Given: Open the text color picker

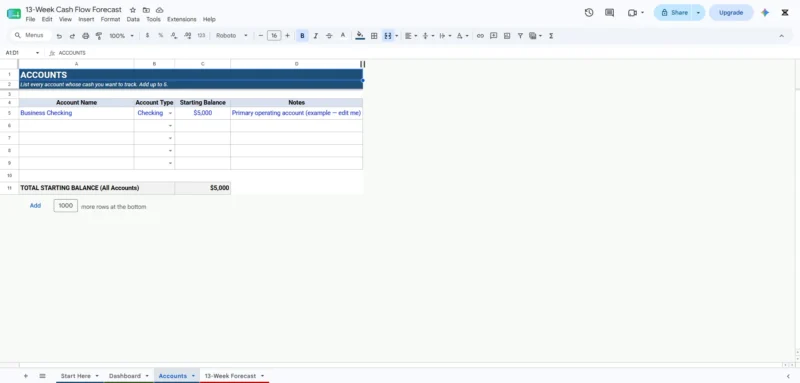Looking at the screenshot, I should 343,36.
